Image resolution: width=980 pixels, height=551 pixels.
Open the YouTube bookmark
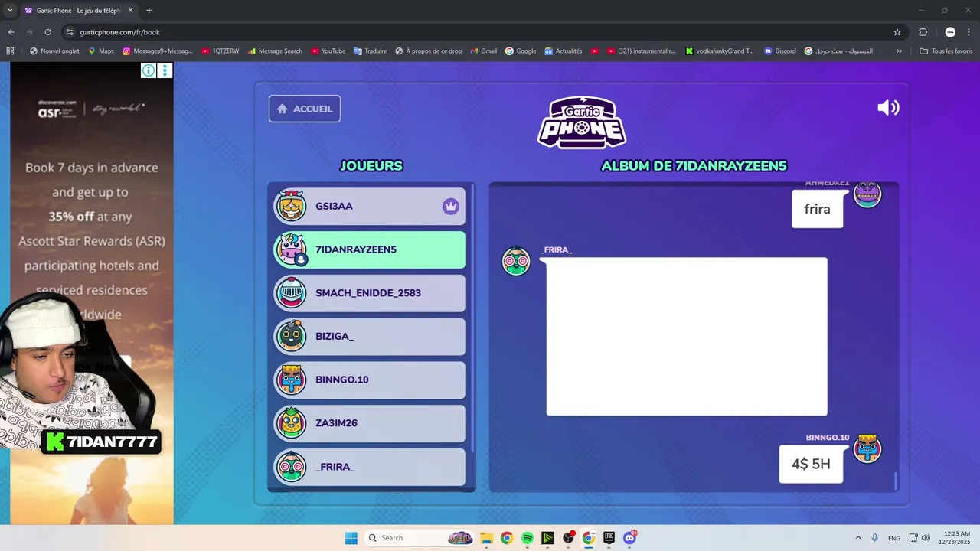(328, 51)
